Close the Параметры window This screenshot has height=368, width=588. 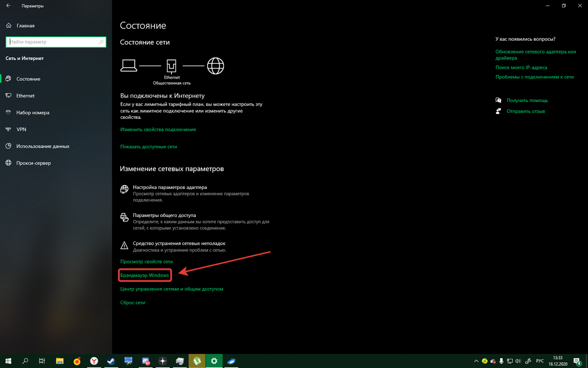[581, 6]
